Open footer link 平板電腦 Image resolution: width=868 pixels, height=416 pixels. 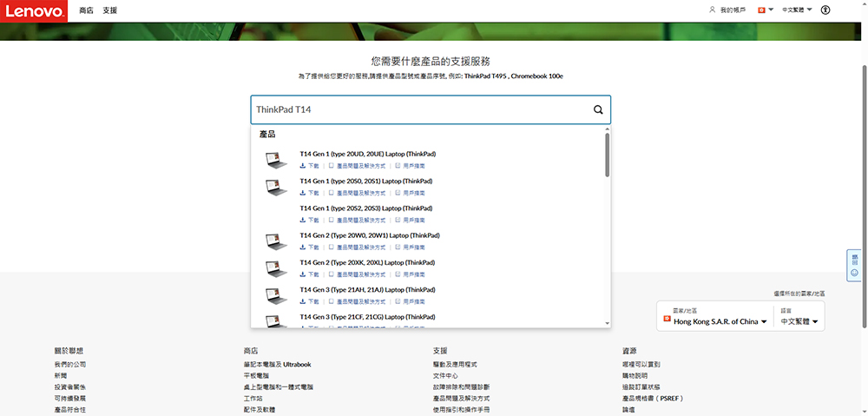click(256, 375)
